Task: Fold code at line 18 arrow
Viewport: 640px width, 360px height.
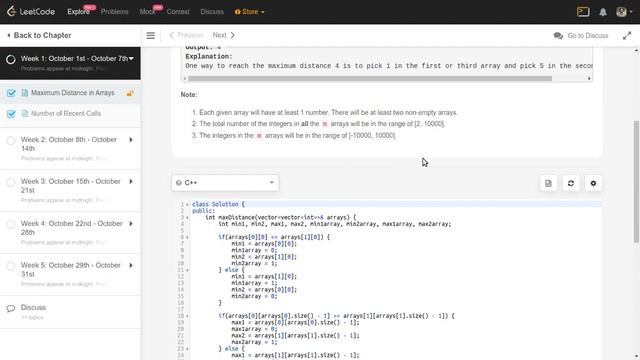Action: 187,316
